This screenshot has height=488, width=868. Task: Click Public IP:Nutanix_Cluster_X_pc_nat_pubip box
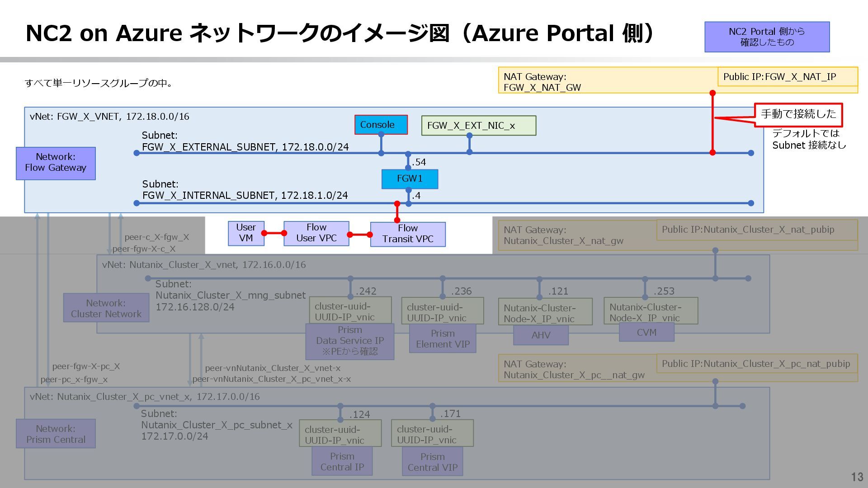757,364
